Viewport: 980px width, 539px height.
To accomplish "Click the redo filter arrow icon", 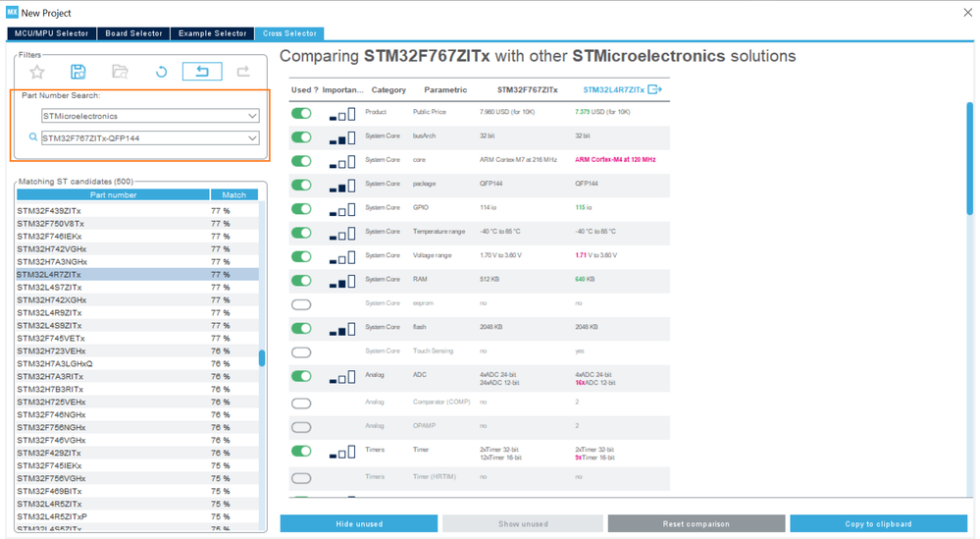I will pyautogui.click(x=243, y=72).
